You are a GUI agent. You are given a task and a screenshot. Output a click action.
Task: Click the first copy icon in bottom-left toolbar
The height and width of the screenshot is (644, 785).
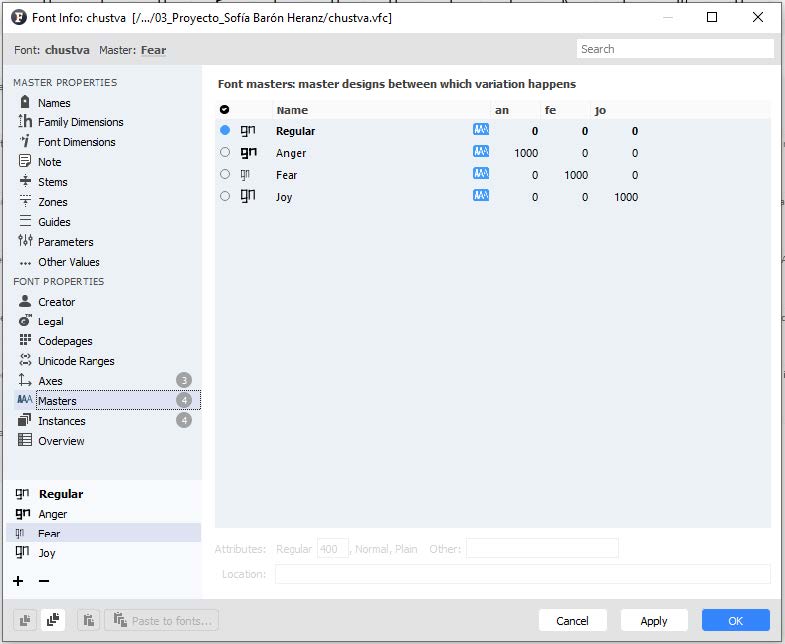pyautogui.click(x=25, y=621)
